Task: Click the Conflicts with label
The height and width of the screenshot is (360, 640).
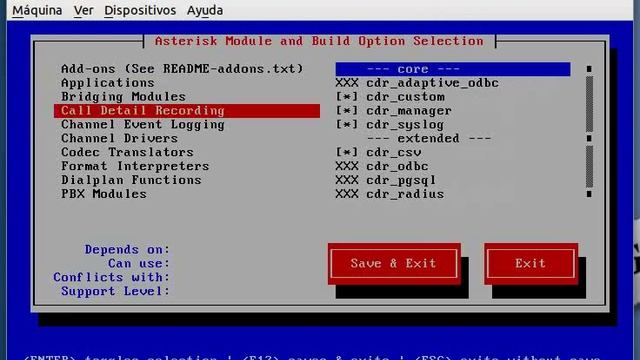Action: click(111, 277)
